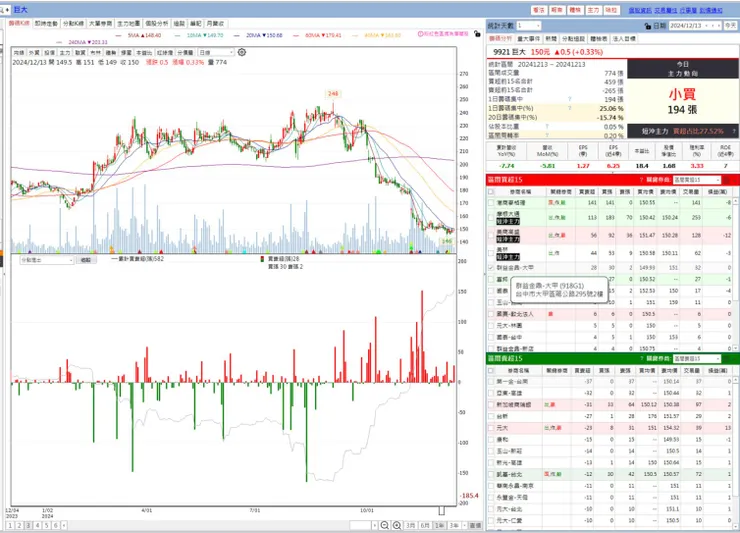Switch to the 個股分析 tab
Image resolution: width=740 pixels, height=533 pixels.
click(x=157, y=24)
